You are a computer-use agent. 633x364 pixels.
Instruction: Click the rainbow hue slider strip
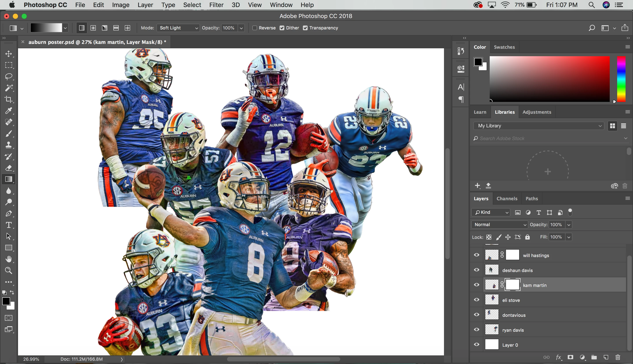[621, 79]
